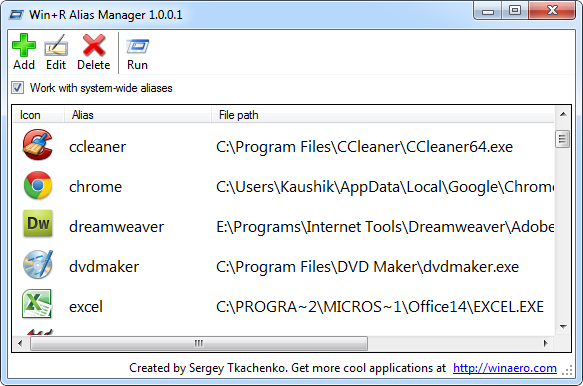
Task: Click the vertical scrollbar down arrow
Action: [x=563, y=327]
